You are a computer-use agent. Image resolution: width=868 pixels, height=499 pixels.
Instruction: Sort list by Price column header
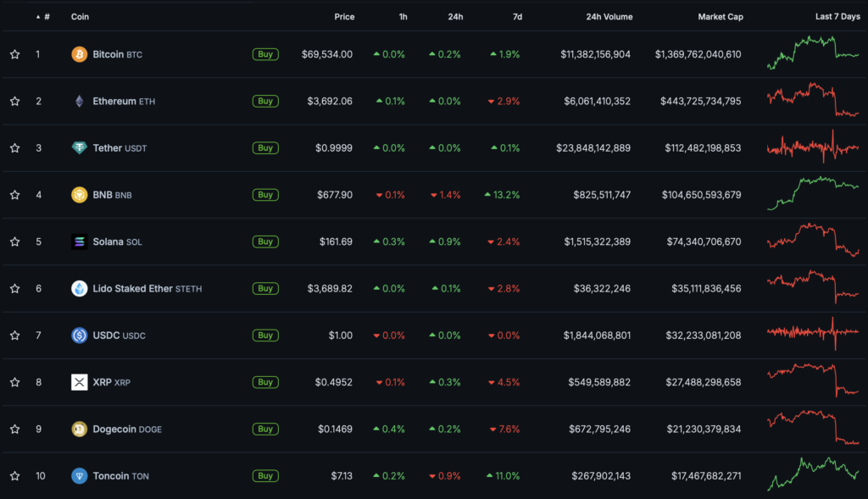click(344, 17)
